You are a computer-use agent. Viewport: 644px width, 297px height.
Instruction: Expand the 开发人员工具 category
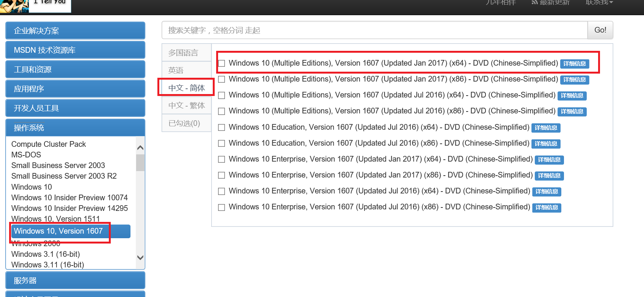click(75, 108)
